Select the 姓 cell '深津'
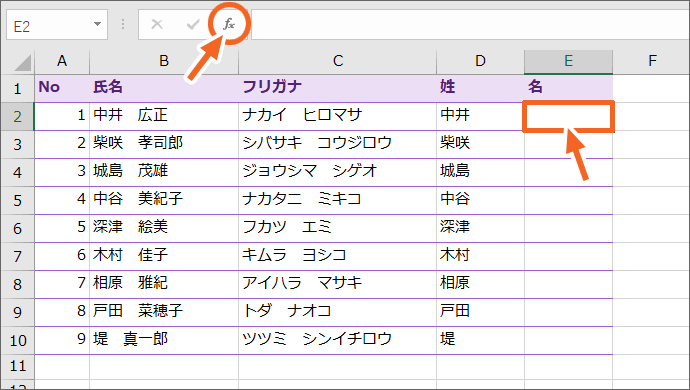 [480, 228]
